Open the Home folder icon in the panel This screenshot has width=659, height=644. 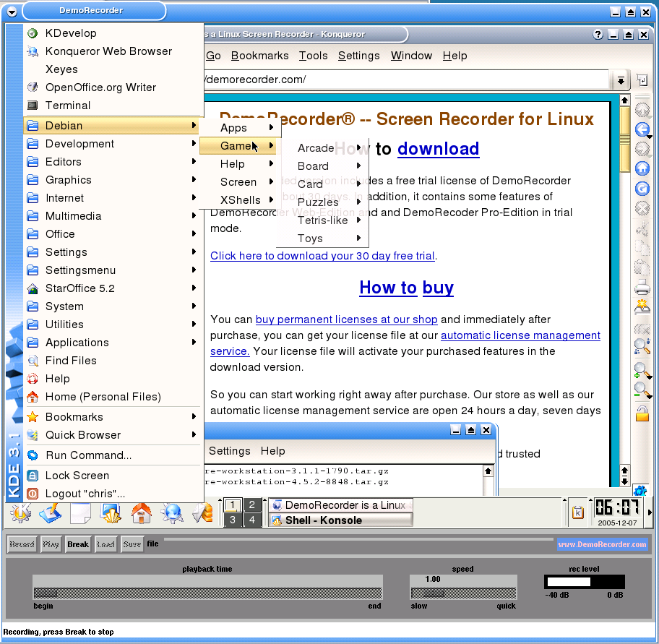140,513
